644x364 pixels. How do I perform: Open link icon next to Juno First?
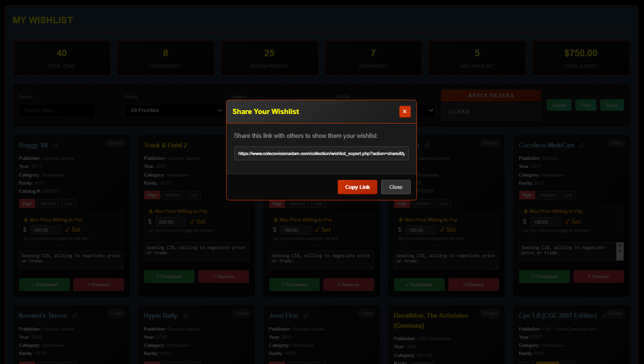(306, 316)
